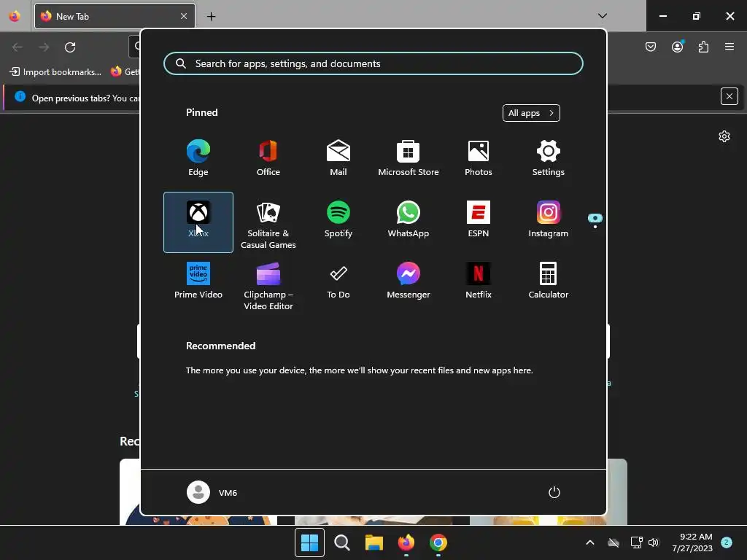Click the Windows Start button on taskbar
Screen dimensions: 747x560
pos(309,542)
